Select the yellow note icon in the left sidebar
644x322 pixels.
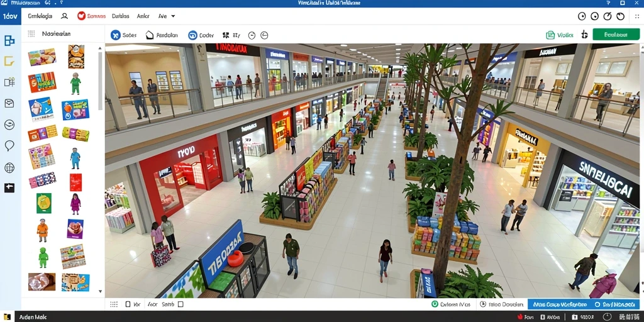pos(9,62)
